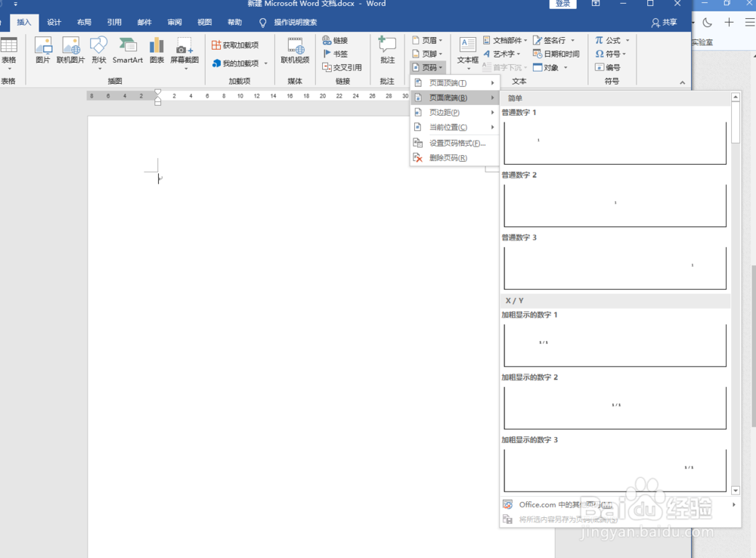Click the 共享 share button
This screenshot has width=756, height=558.
(664, 22)
